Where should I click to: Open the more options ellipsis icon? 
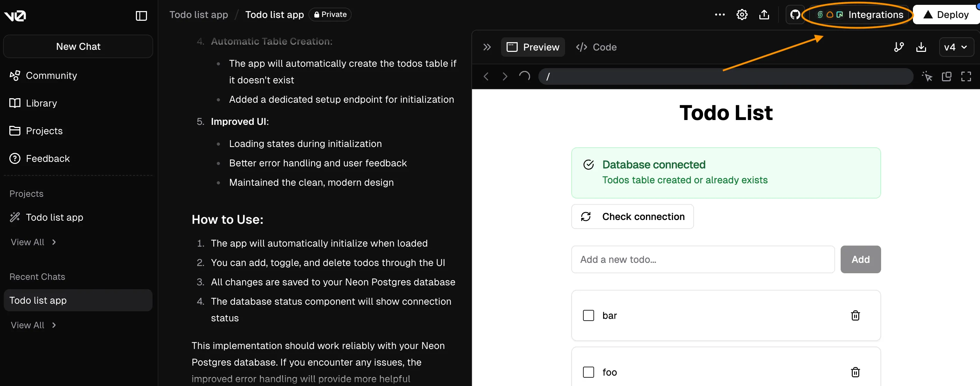pos(719,15)
